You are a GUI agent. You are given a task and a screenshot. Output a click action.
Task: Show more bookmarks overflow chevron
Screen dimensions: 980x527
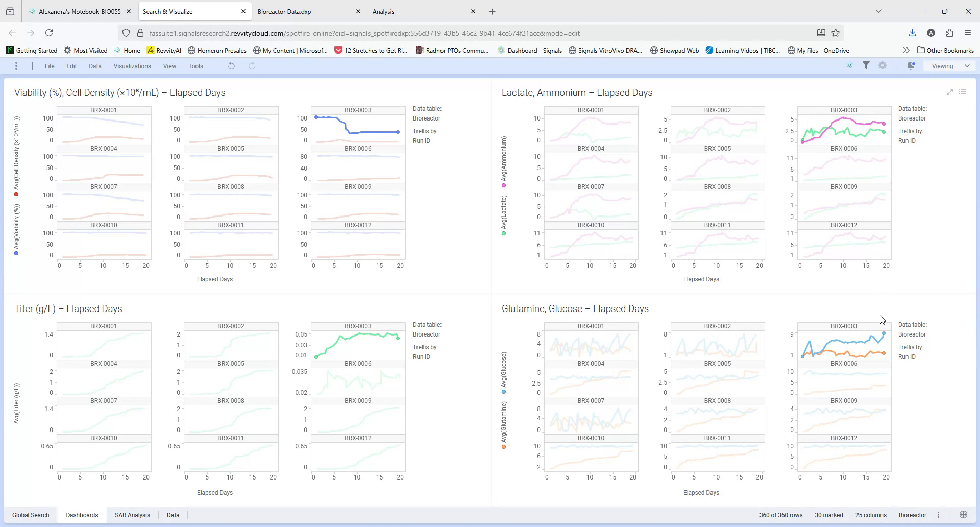click(x=906, y=50)
